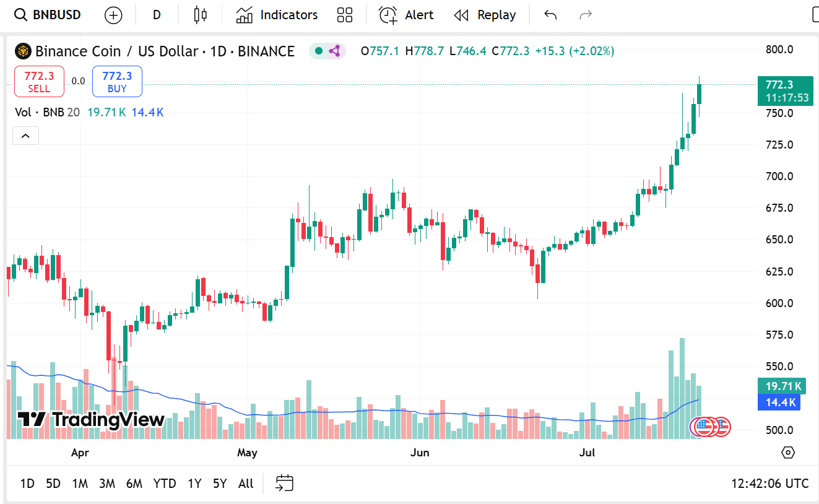Open the D interval selector

157,15
